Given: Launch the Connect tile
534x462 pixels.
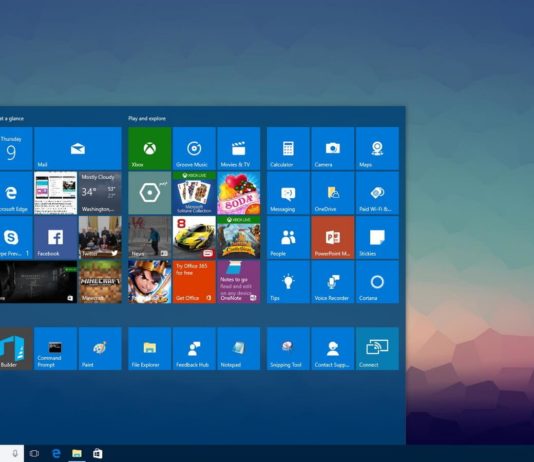Looking at the screenshot, I should [x=377, y=349].
